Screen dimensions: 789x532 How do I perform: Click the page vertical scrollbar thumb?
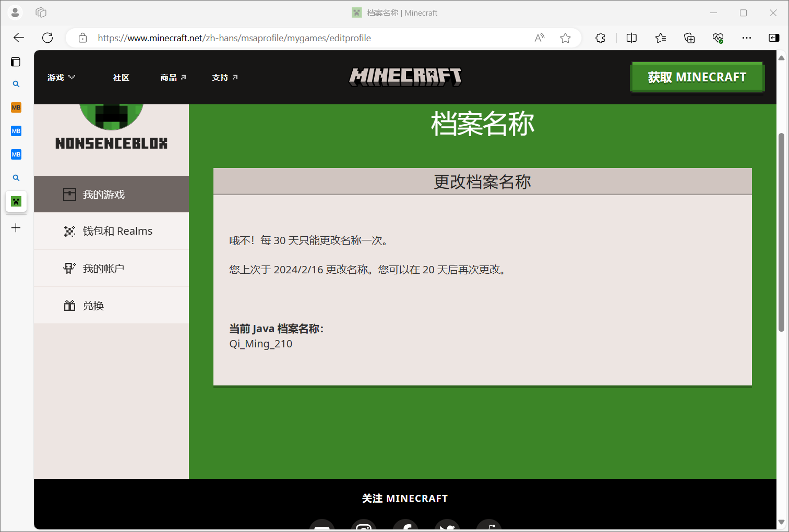(781, 232)
